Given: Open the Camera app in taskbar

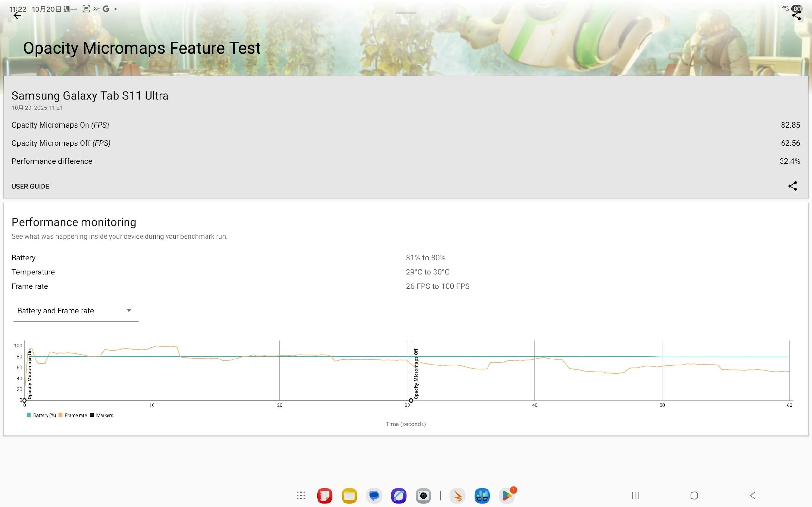Looking at the screenshot, I should tap(423, 496).
